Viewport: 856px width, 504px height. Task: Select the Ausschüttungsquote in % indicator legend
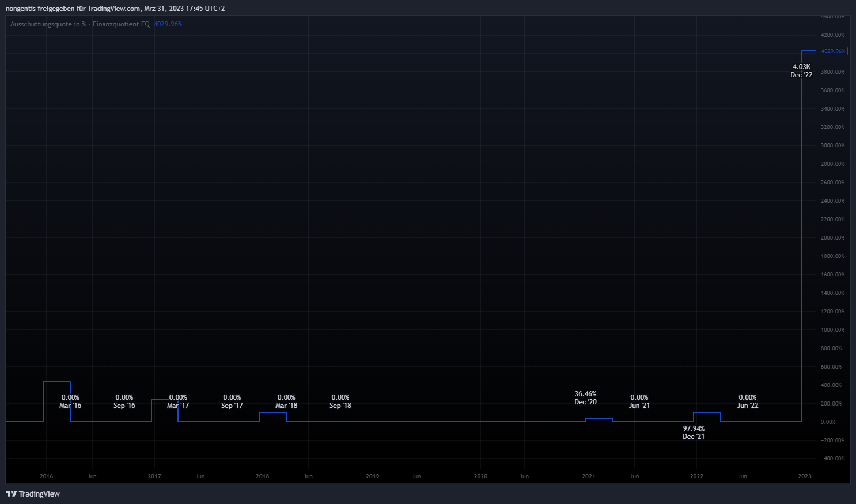(x=79, y=24)
